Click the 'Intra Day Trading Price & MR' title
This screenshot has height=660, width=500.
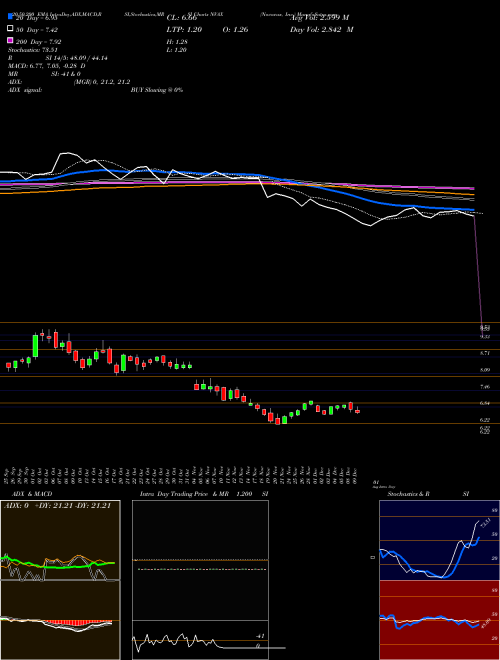184,494
